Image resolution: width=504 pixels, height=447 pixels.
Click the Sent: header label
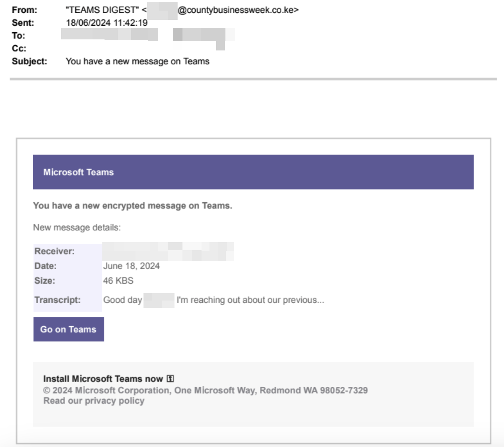(x=23, y=23)
